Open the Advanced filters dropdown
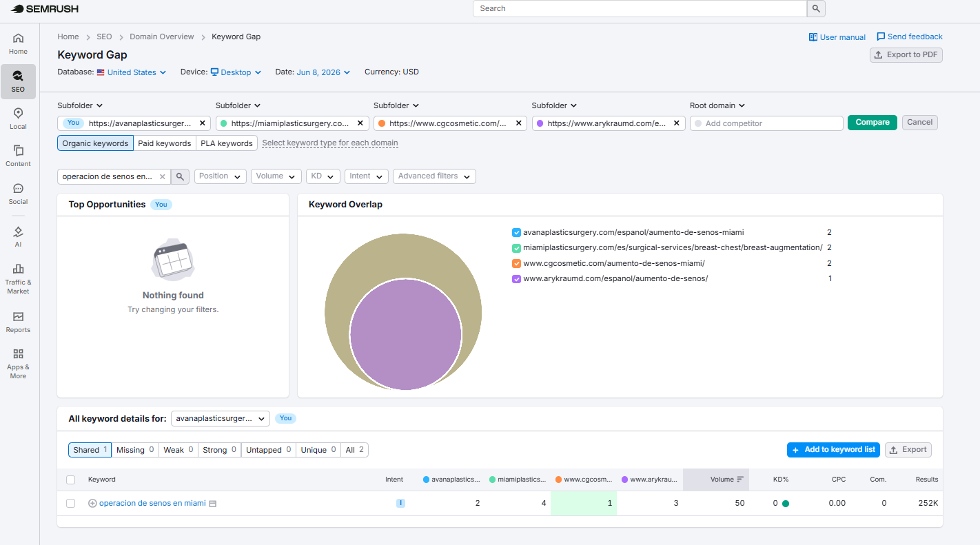 [x=434, y=176]
